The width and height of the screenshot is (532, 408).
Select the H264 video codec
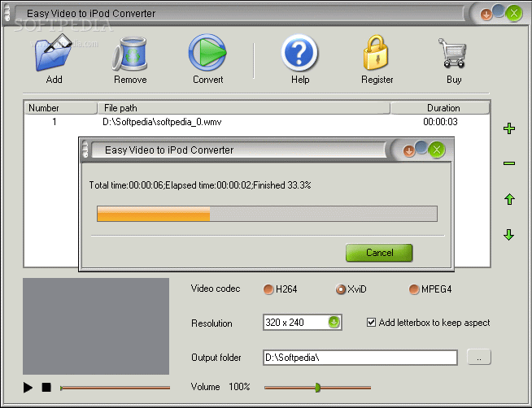click(268, 289)
